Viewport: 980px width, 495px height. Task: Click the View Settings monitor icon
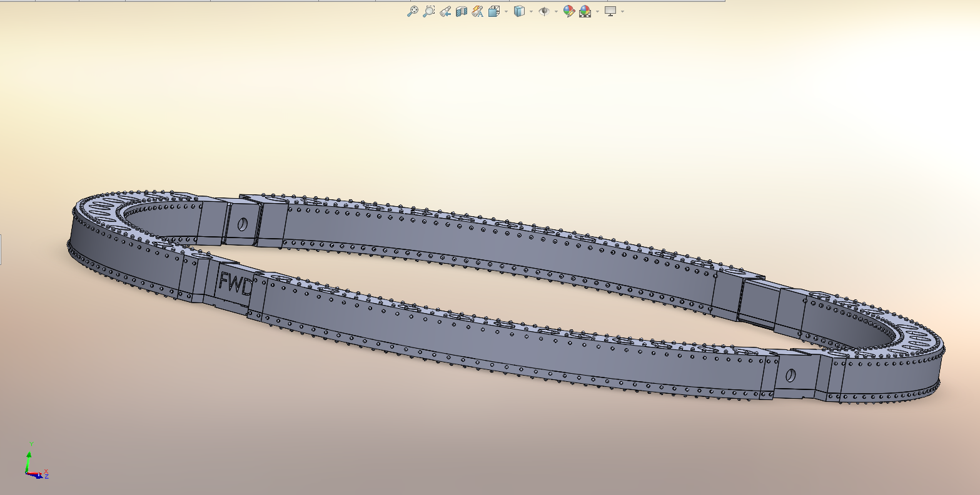pos(610,11)
